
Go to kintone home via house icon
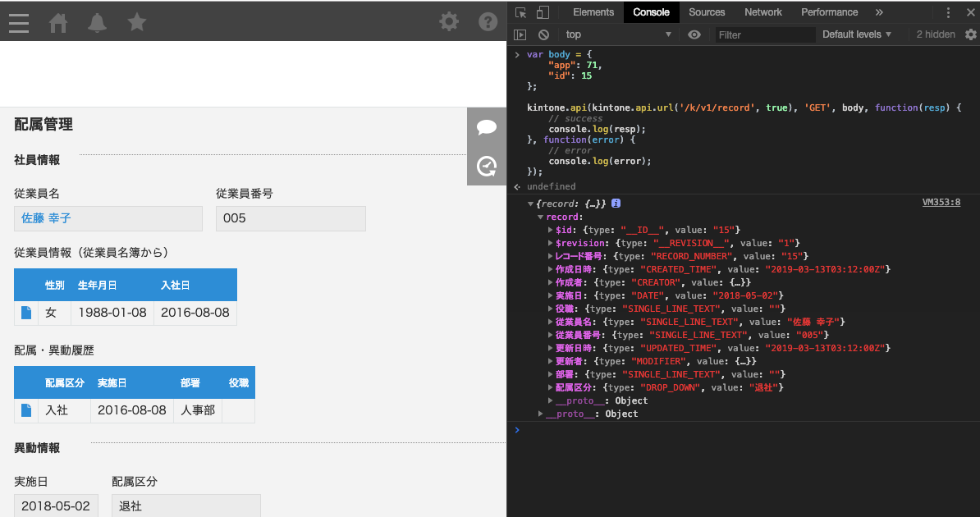pyautogui.click(x=58, y=22)
